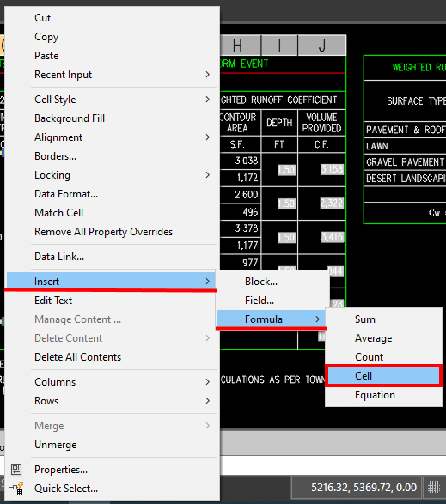The width and height of the screenshot is (446, 504).
Task: Click the DEPTH header cell
Action: point(279,123)
